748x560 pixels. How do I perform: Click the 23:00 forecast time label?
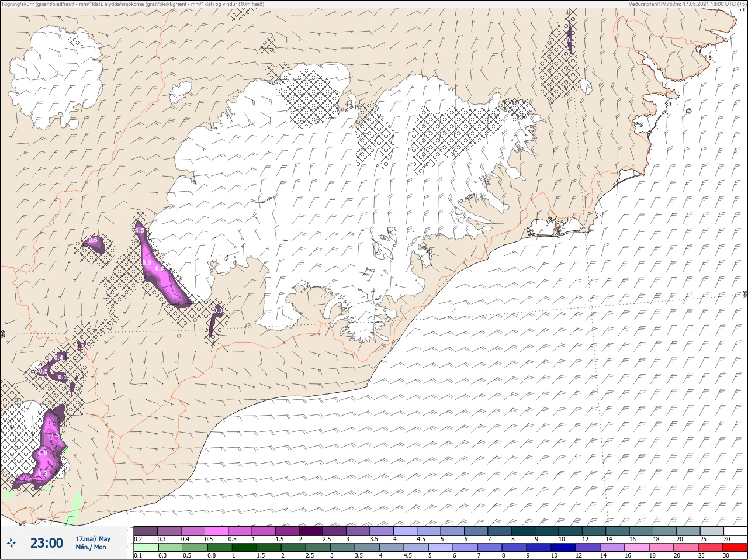[47, 543]
